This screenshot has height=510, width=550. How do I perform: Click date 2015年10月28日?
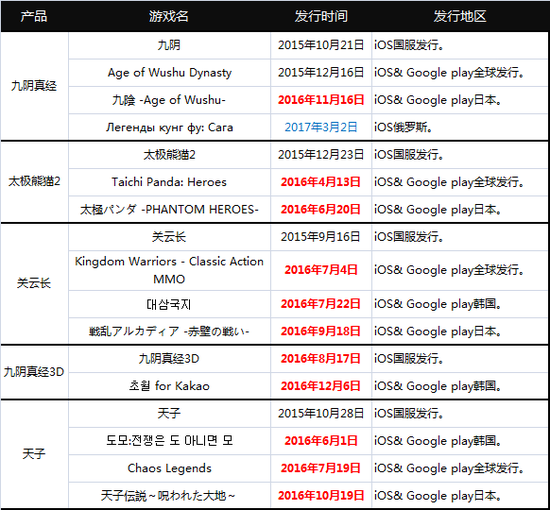point(321,414)
